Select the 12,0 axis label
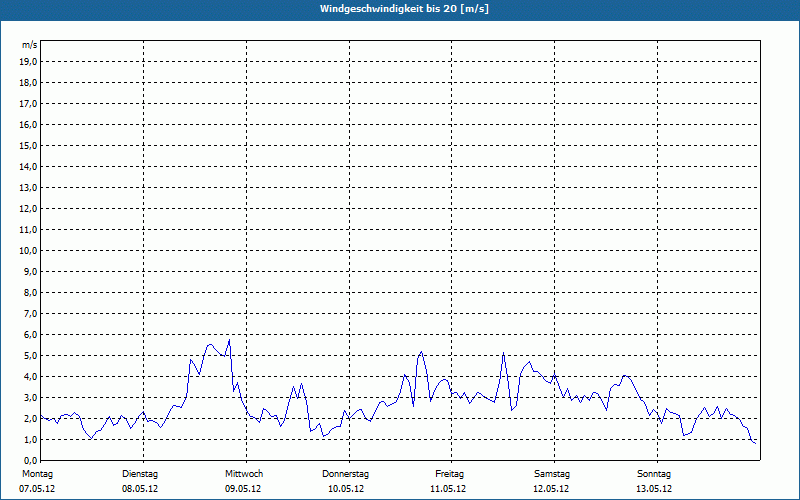The width and height of the screenshot is (800, 500). (29, 209)
